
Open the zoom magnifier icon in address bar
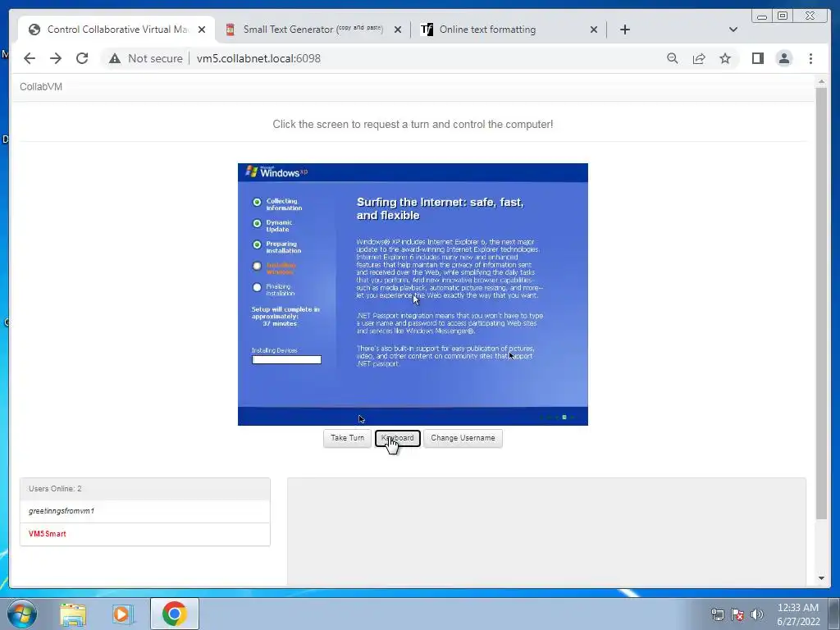(673, 58)
